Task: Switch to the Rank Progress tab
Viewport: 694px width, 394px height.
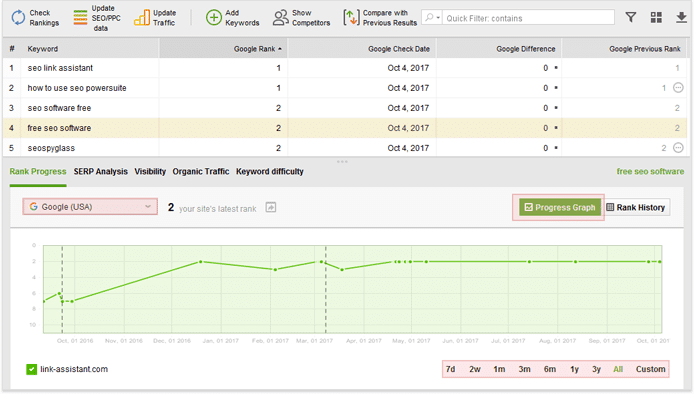Action: 38,171
